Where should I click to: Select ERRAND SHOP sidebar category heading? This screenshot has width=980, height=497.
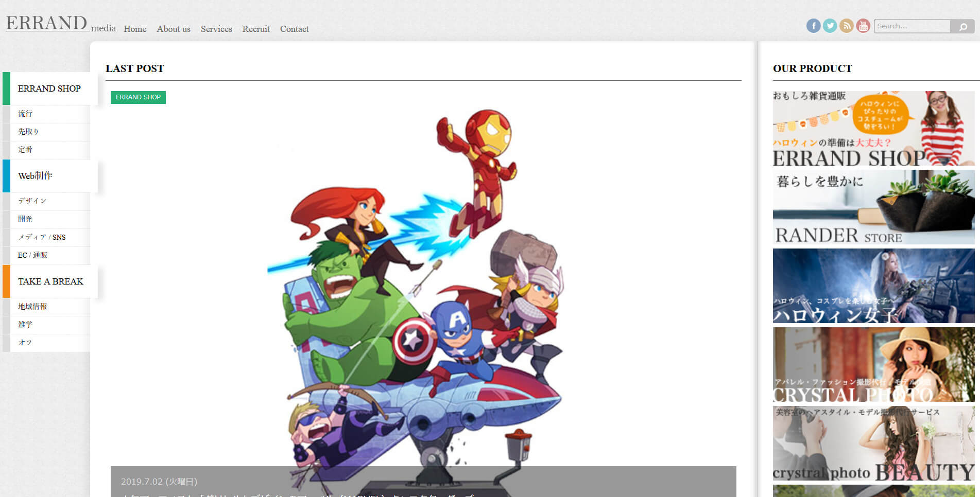[50, 88]
